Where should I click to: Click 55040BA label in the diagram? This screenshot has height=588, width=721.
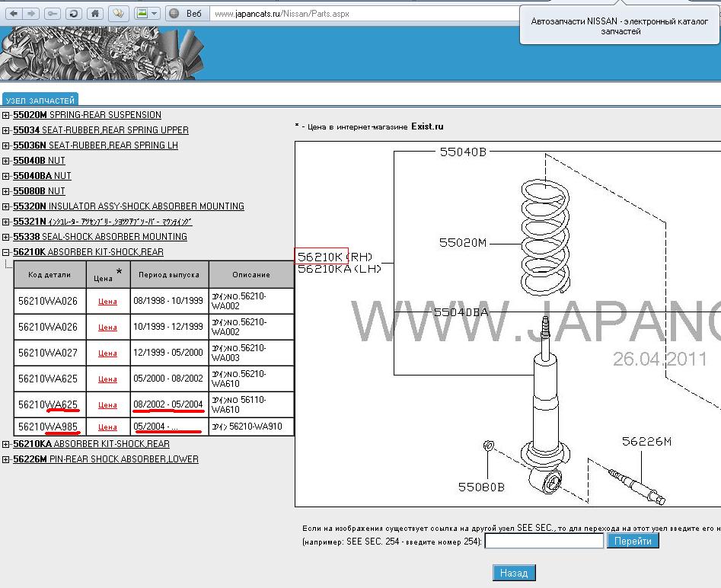[461, 312]
